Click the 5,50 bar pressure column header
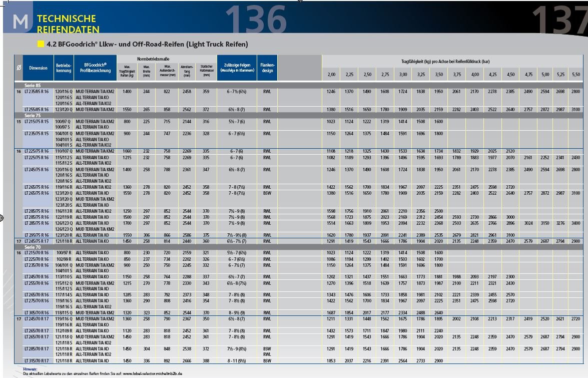 (x=575, y=74)
